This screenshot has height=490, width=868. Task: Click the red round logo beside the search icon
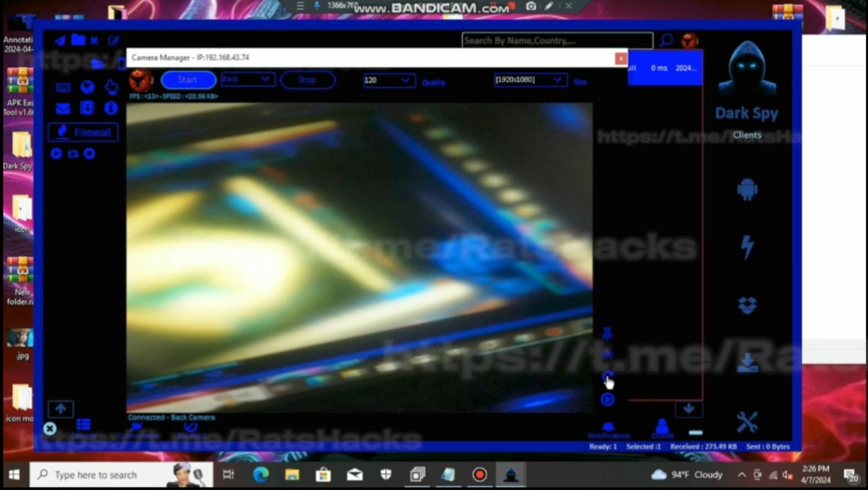tap(690, 41)
